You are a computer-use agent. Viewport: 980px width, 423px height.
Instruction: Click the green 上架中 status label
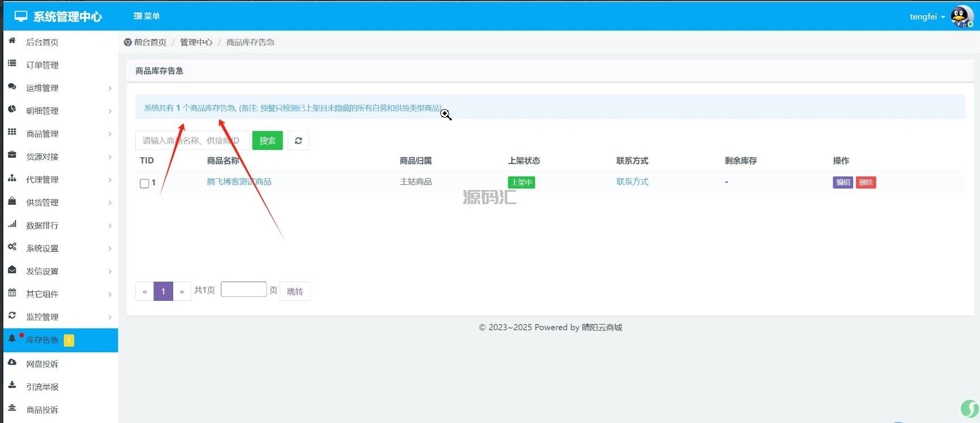point(521,182)
